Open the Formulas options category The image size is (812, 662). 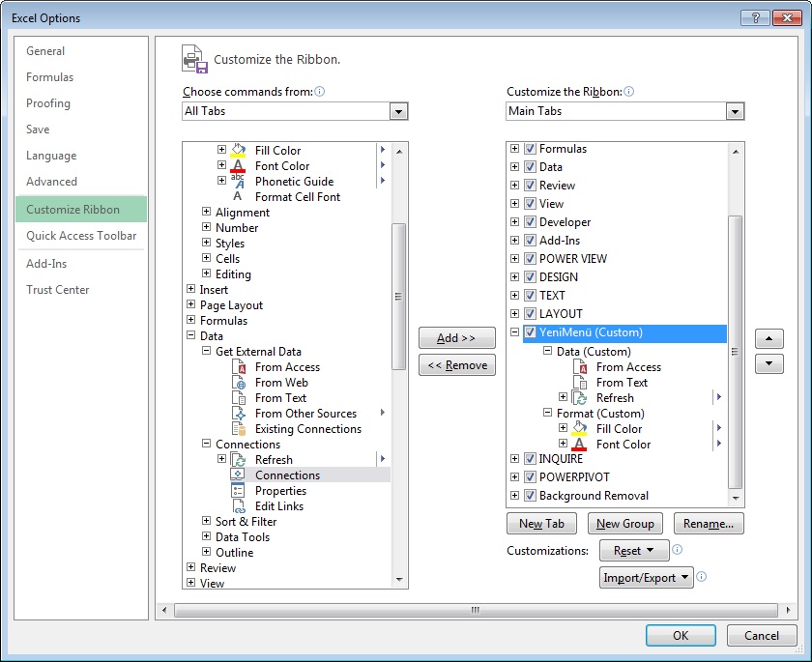coord(81,77)
